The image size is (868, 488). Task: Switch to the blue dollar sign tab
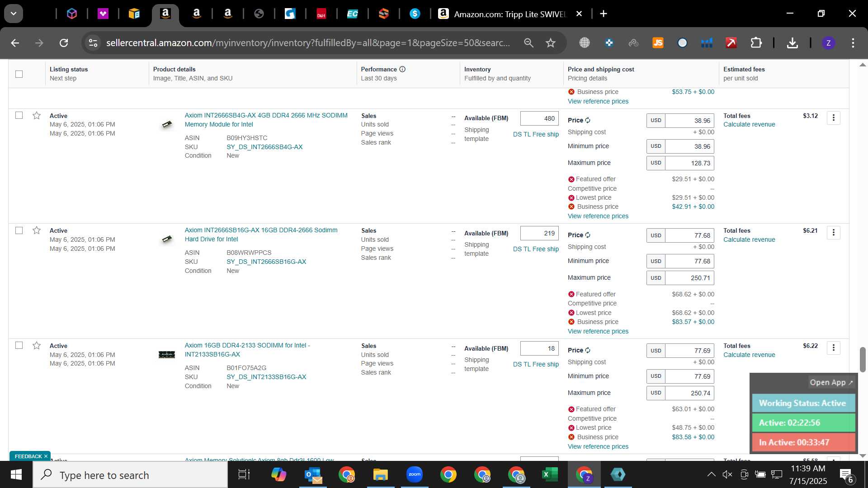[x=415, y=14]
